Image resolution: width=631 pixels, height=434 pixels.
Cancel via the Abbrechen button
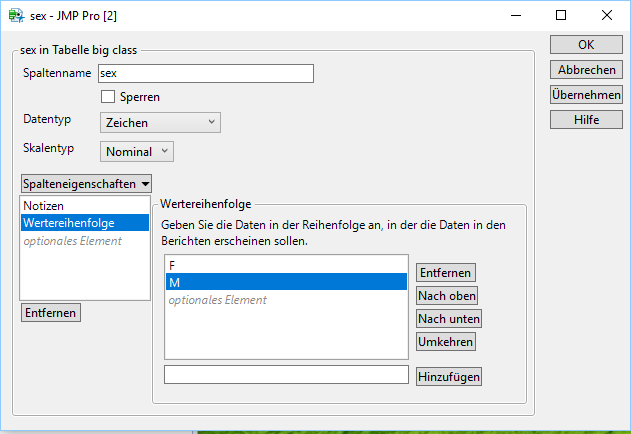tap(586, 70)
